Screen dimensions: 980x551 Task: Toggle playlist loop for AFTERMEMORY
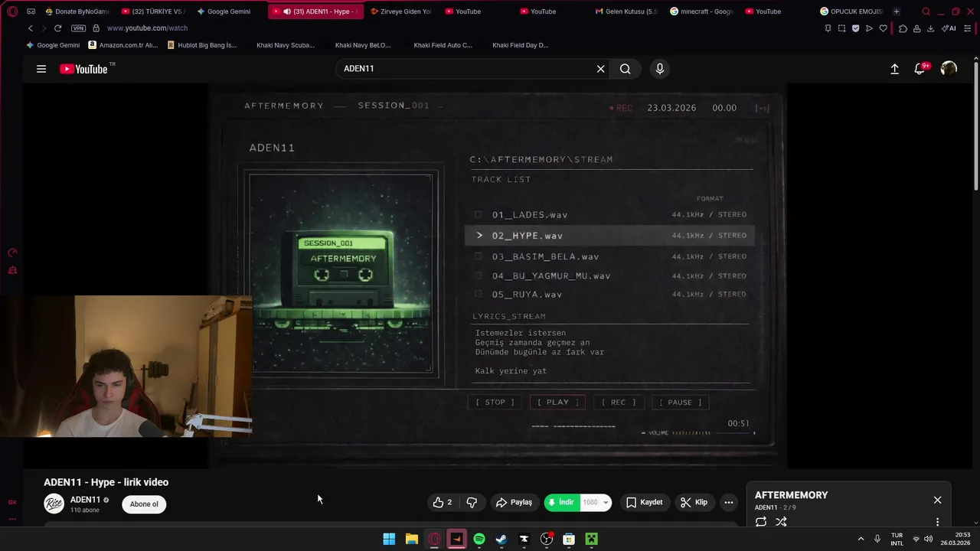coord(761,522)
